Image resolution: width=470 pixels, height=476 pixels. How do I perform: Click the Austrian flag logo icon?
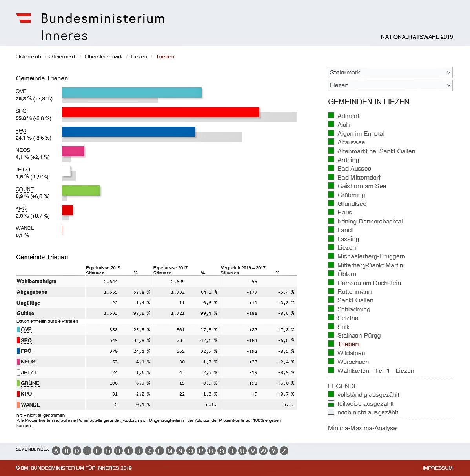pyautogui.click(x=24, y=18)
